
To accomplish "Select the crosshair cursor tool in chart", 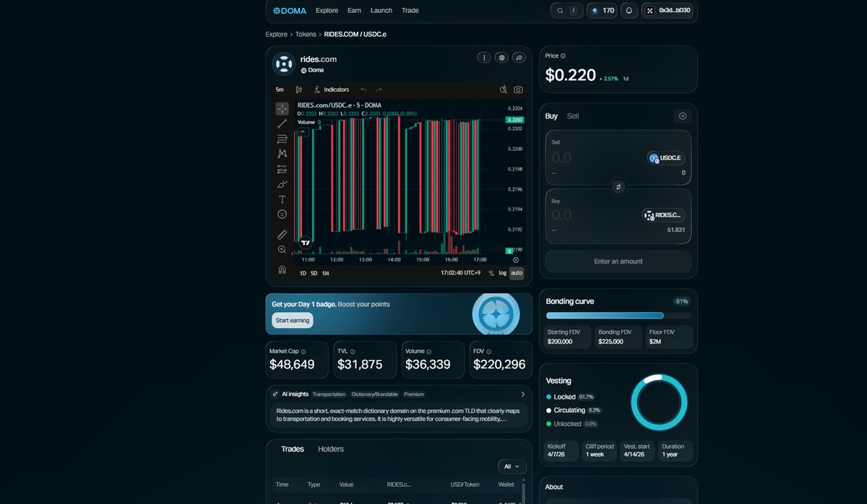I will coord(282,109).
